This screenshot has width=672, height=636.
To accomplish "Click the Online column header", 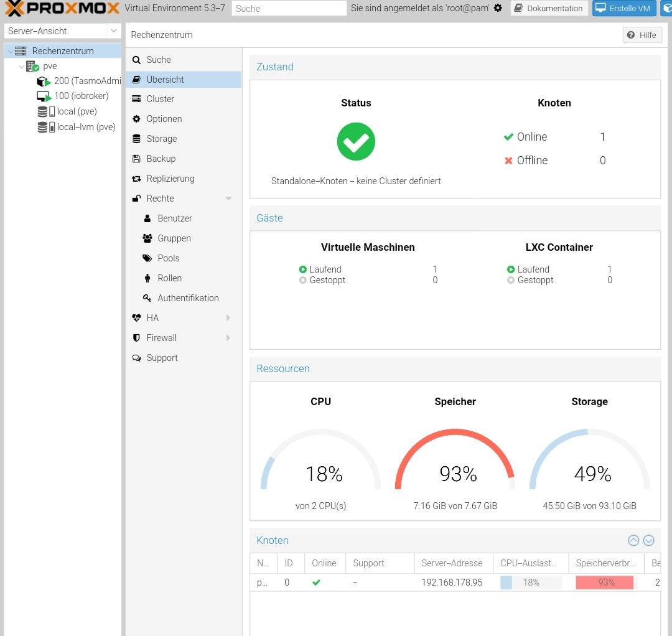I will [325, 563].
